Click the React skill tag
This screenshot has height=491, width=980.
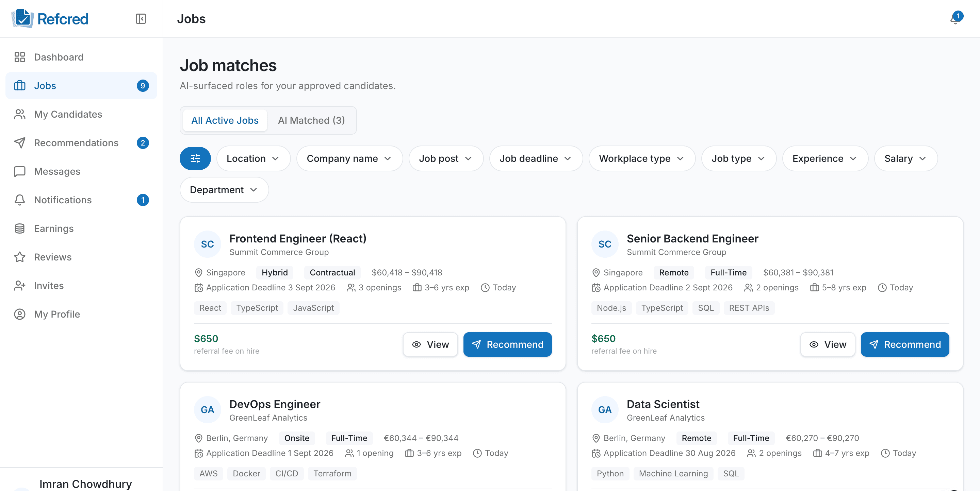210,308
